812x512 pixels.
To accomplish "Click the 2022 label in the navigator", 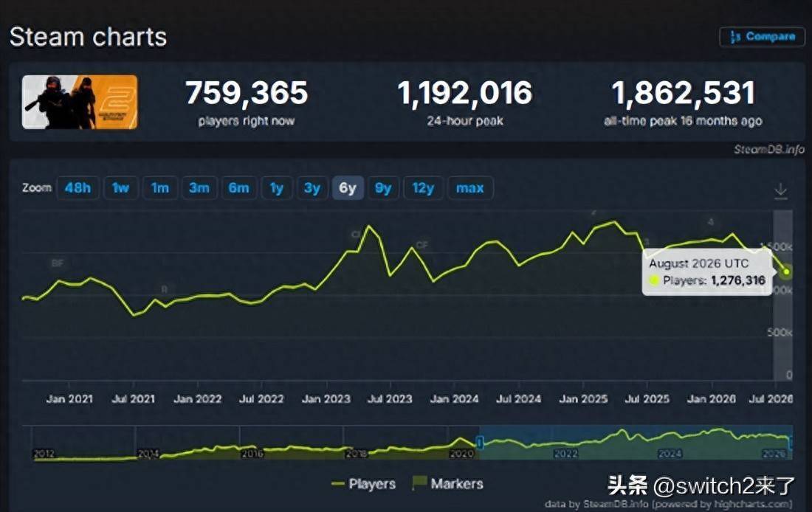I will (565, 454).
